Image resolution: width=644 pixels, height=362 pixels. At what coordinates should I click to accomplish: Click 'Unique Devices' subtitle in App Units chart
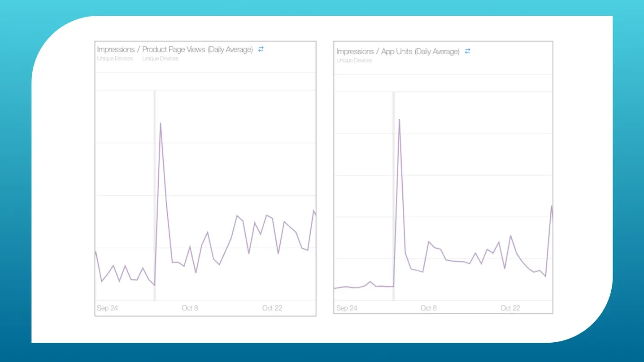[354, 60]
